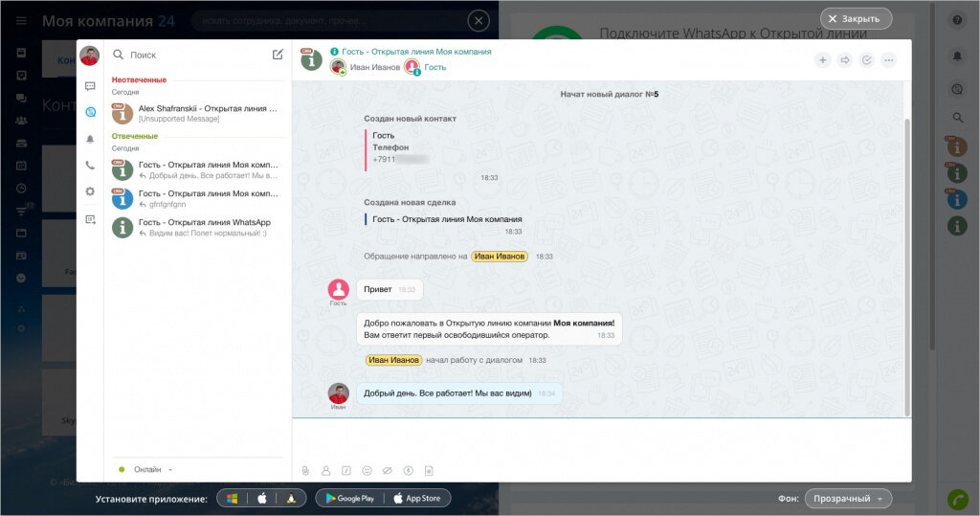Create new chat with pencil icon
This screenshot has width=980, height=516.
278,55
